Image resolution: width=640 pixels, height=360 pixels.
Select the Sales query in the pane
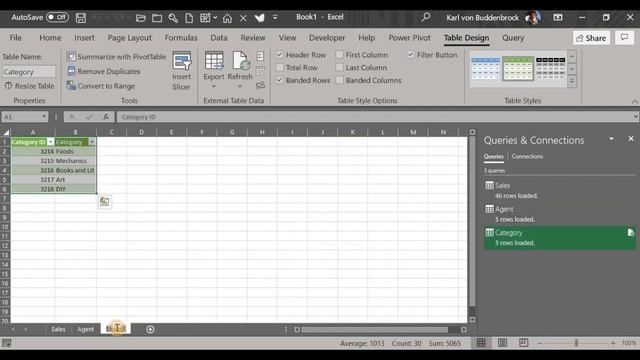pos(559,191)
